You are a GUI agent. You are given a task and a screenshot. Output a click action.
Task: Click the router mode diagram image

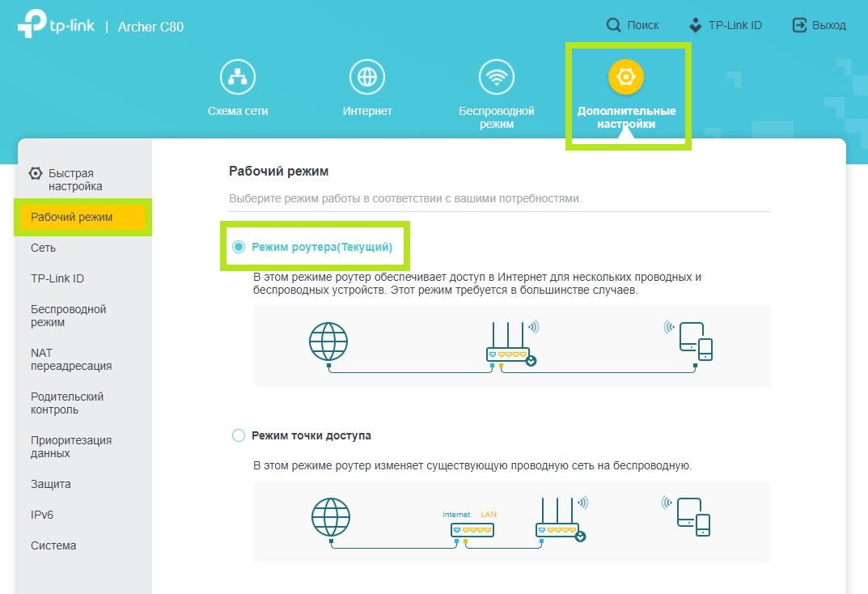tap(511, 346)
